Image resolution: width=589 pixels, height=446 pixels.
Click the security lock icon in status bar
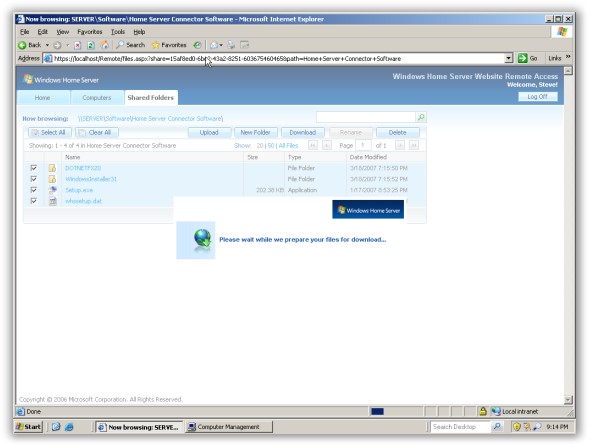point(483,411)
